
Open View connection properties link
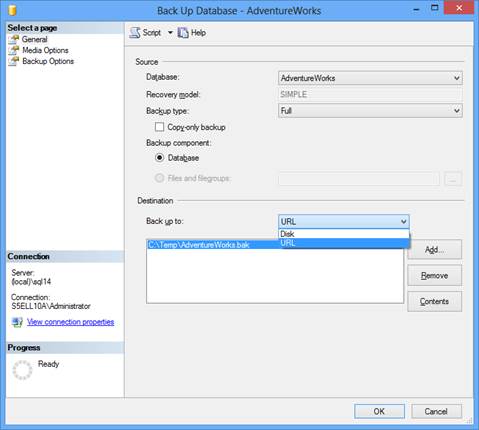[71, 322]
